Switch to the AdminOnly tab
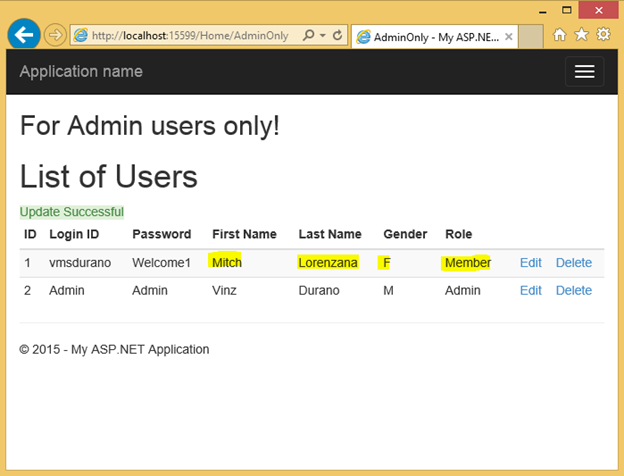 430,36
